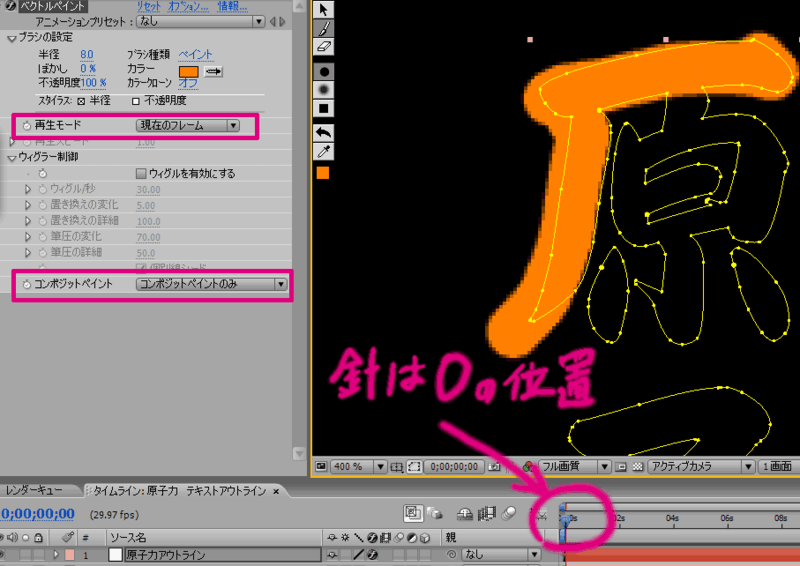Image resolution: width=800 pixels, height=566 pixels.
Task: Click the orange paint color box in viewer toolbar
Action: tap(323, 173)
